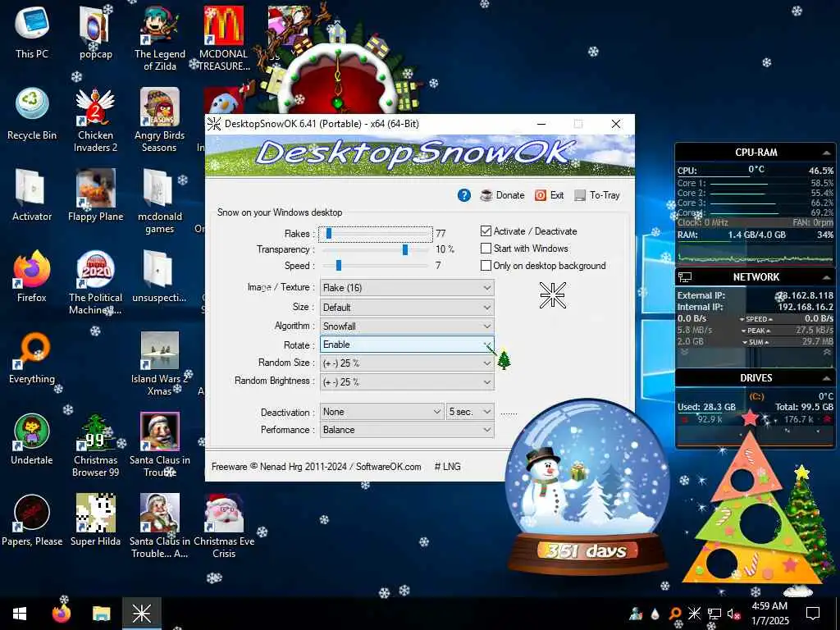Screen dimensions: 840x630
Task: Select the Recycle Bin icon
Action: point(32,113)
